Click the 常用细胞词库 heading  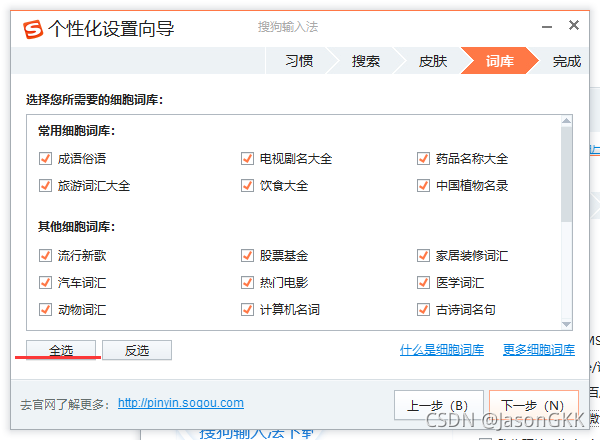click(77, 131)
